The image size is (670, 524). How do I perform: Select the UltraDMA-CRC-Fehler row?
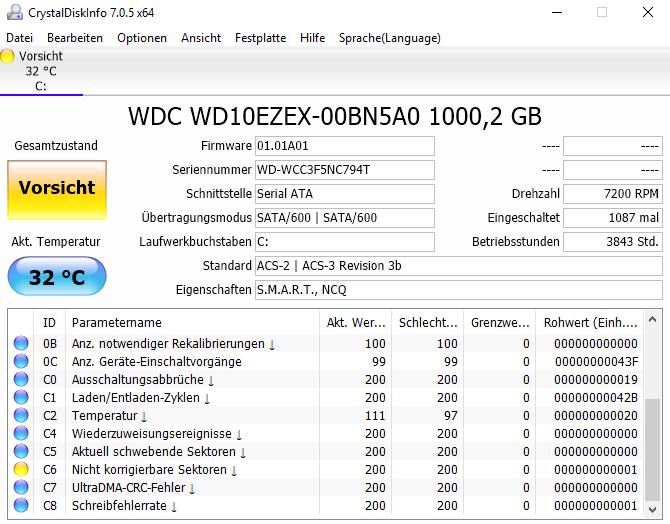click(x=326, y=487)
